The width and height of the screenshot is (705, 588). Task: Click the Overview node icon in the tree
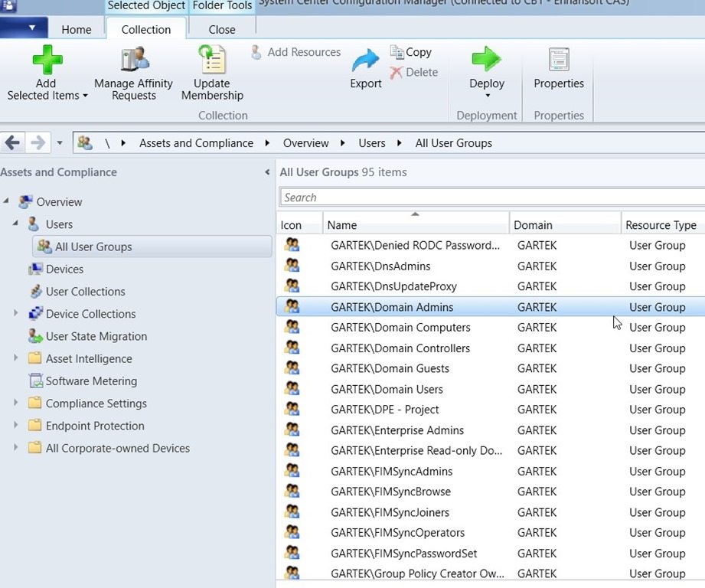[x=25, y=202]
